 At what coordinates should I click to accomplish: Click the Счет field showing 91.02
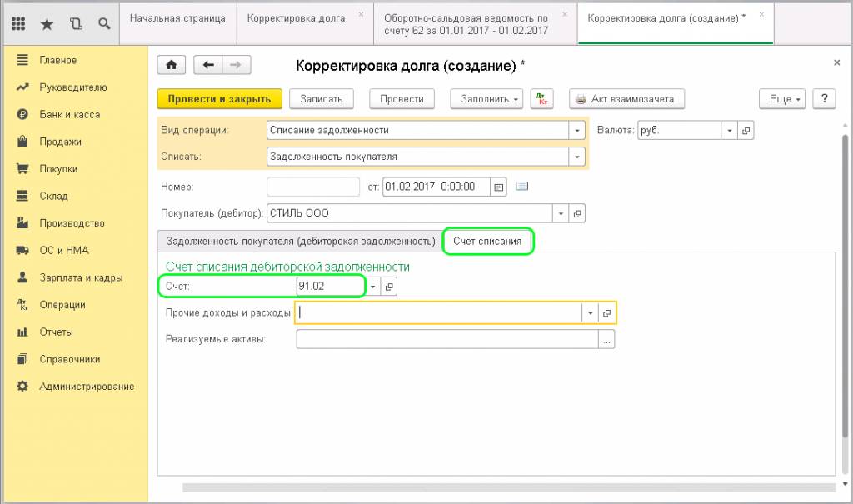tap(332, 287)
